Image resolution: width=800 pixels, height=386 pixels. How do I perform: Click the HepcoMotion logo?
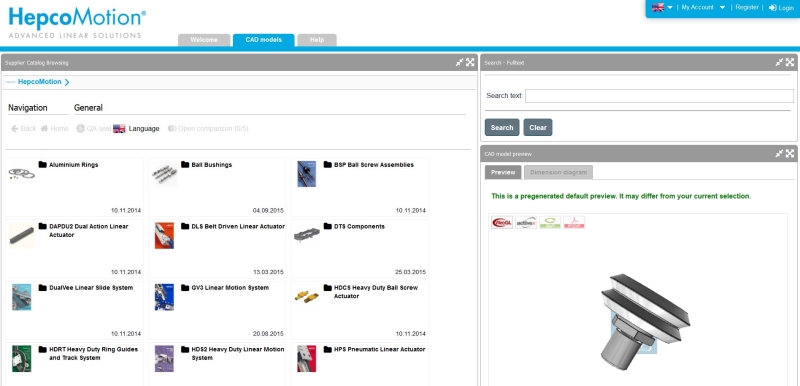[77, 22]
